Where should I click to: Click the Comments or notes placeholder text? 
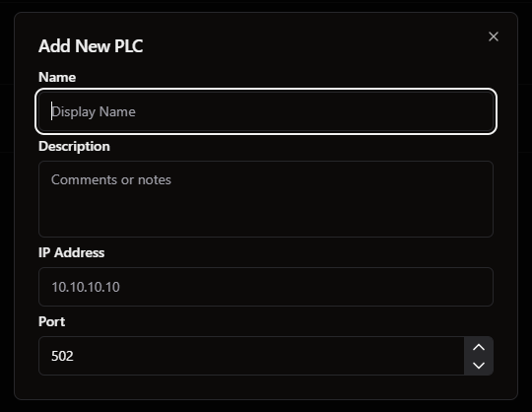pyautogui.click(x=111, y=179)
